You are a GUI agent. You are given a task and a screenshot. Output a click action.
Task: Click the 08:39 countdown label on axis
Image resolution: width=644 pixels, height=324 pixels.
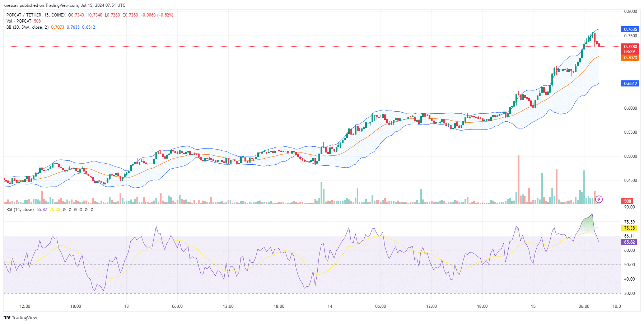[x=630, y=52]
